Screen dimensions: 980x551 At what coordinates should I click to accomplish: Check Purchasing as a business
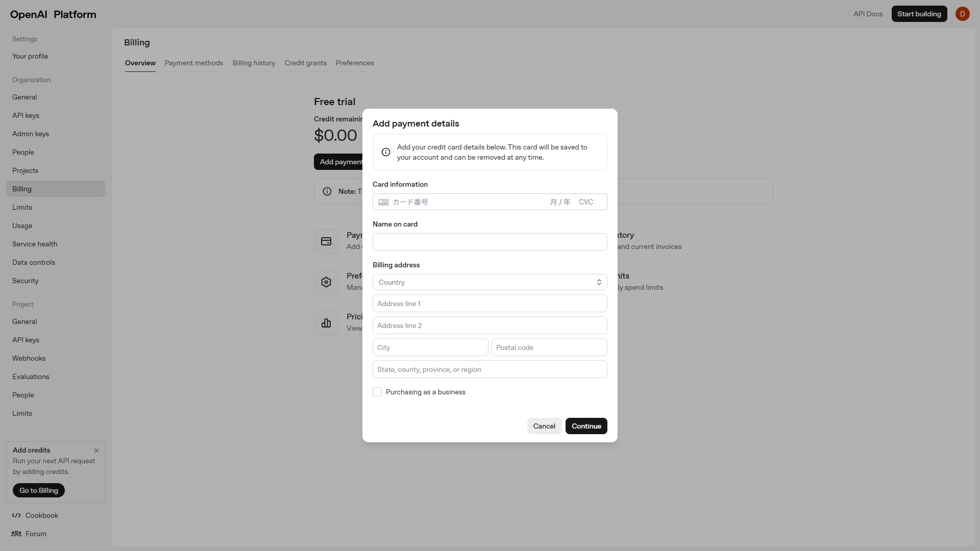(x=377, y=392)
